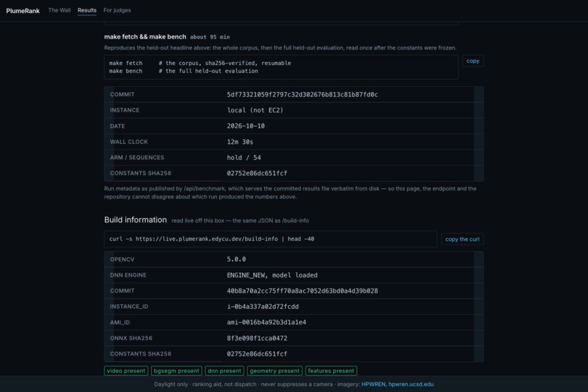The image size is (588, 392).
Task: Click the arm value hold / 54
Action: point(244,158)
